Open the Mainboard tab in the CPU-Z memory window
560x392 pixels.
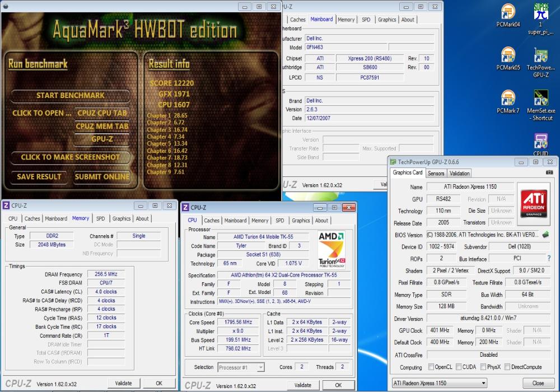[x=56, y=218]
